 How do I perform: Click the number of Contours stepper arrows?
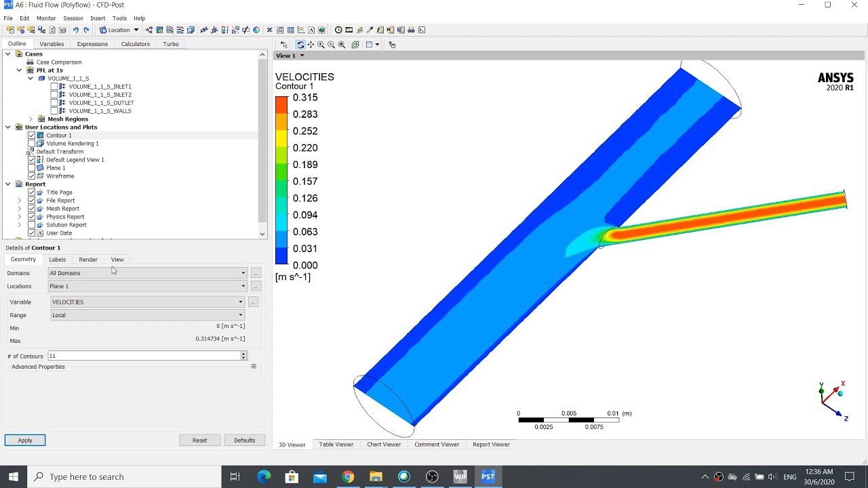point(243,356)
